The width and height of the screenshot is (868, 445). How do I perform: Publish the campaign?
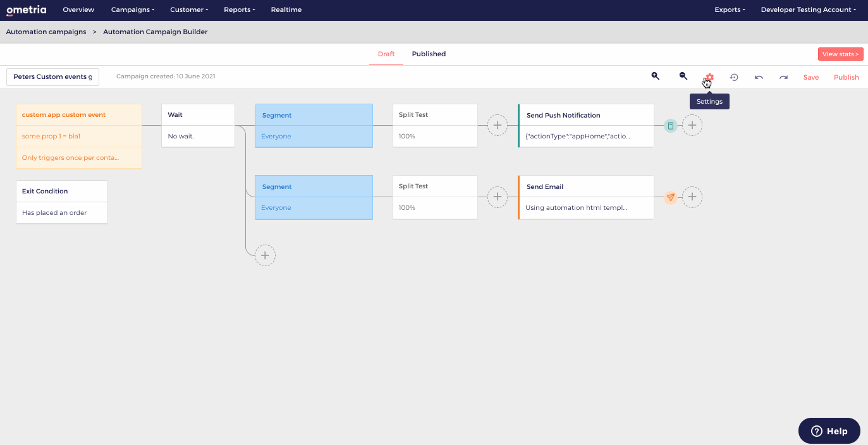coord(847,77)
